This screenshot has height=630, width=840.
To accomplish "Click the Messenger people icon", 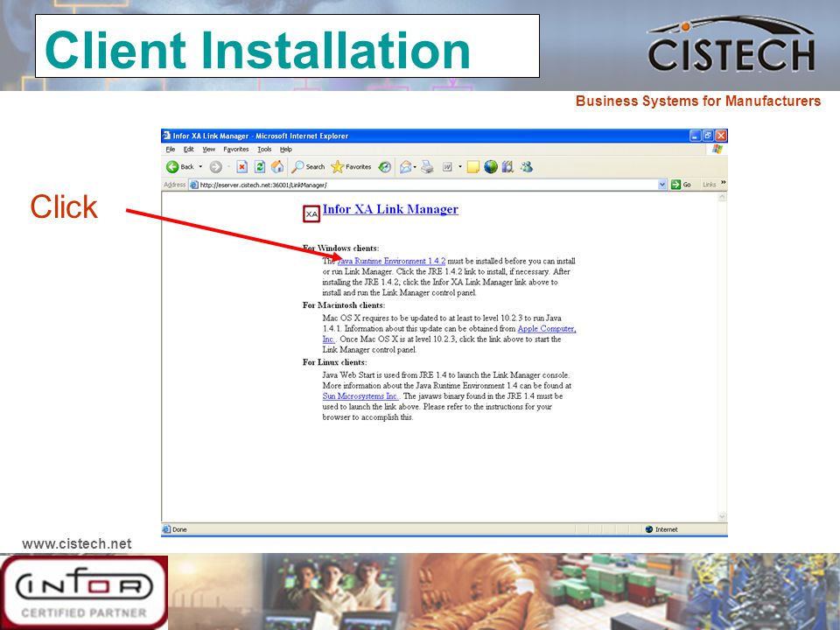I will pos(526,167).
